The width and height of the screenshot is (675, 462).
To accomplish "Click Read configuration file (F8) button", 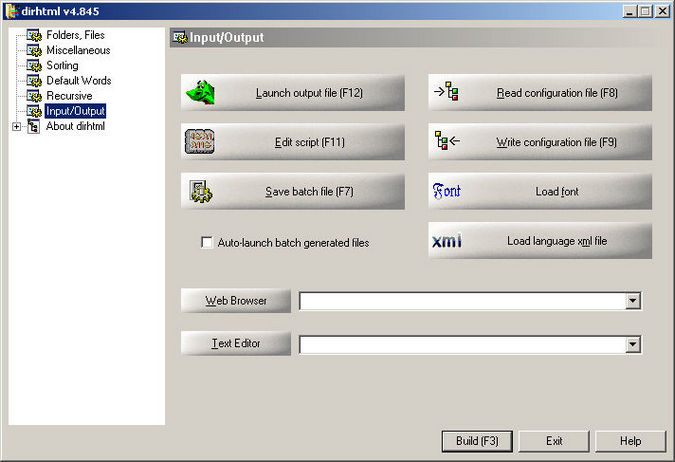I will 540,93.
